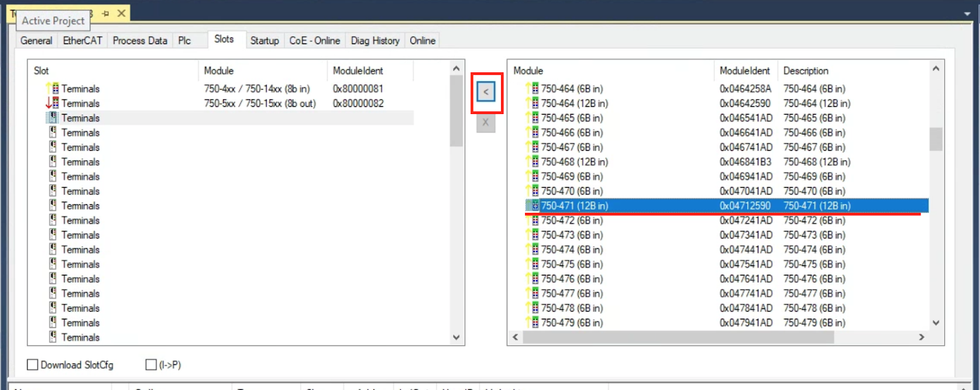This screenshot has height=390, width=980.
Task: Select the 750-4xx / 750-14xx (8b in) slot entry
Action: [x=257, y=88]
